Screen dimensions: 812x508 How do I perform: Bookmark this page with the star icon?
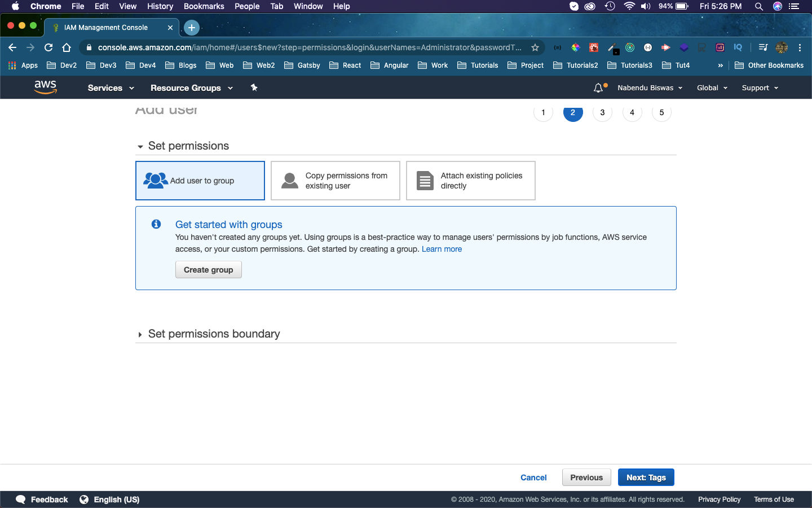[535, 47]
